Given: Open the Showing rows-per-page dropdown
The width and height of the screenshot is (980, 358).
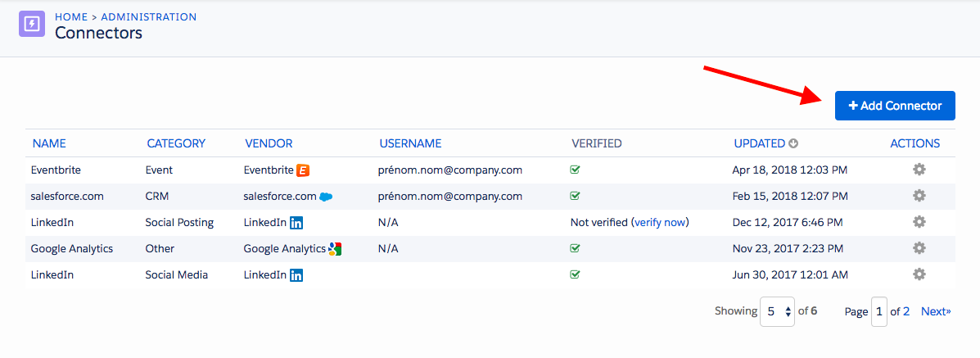Looking at the screenshot, I should [x=778, y=311].
